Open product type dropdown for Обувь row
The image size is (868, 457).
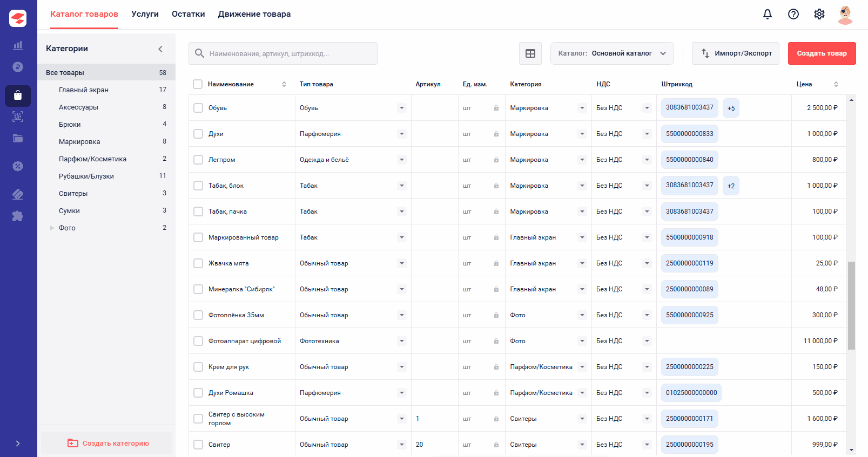(402, 108)
